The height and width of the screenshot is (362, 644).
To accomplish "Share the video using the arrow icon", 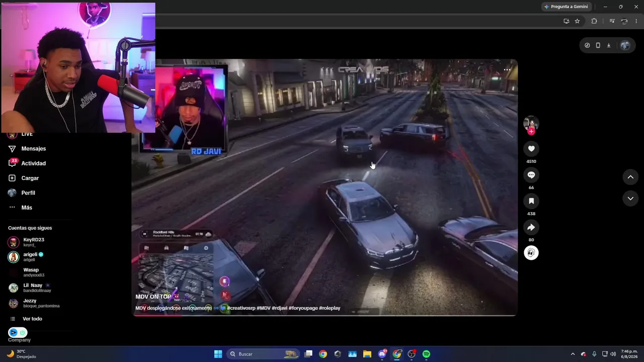I will [531, 227].
